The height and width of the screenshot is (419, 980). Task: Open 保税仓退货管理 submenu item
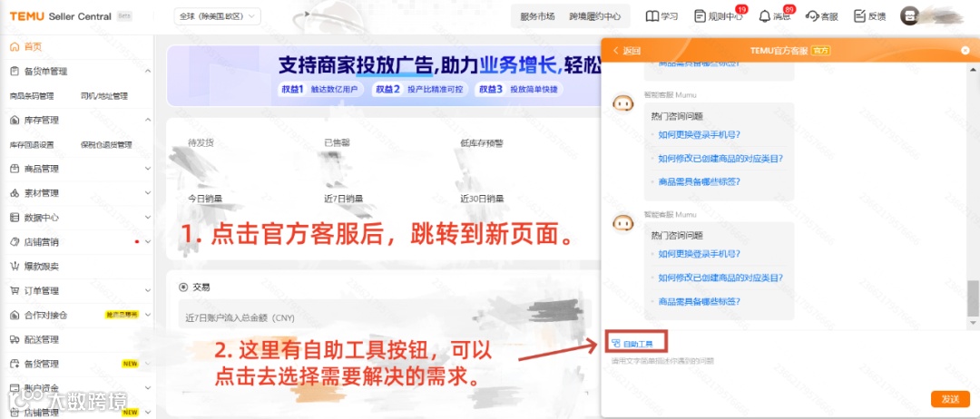(x=106, y=145)
